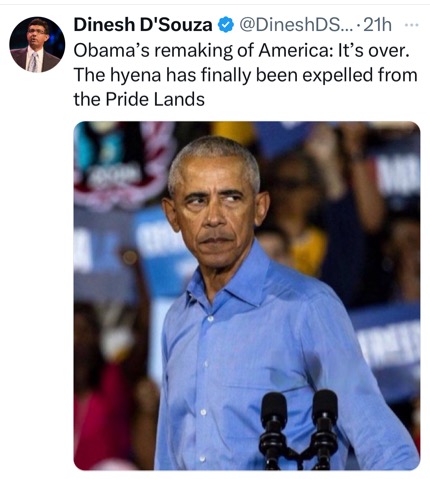Open the "Dinesh D'Souza" display name link
The width and height of the screenshot is (430, 479).
(143, 25)
